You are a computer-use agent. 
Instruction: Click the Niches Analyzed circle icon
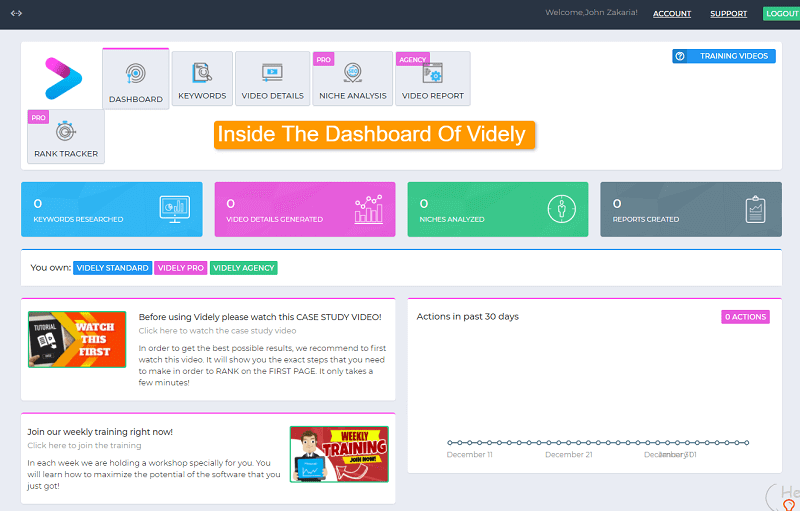tap(561, 209)
